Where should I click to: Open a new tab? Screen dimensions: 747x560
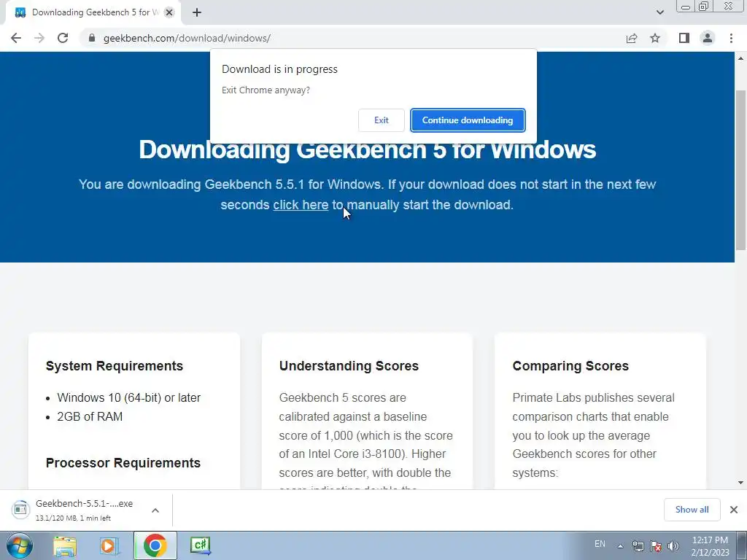(x=197, y=12)
